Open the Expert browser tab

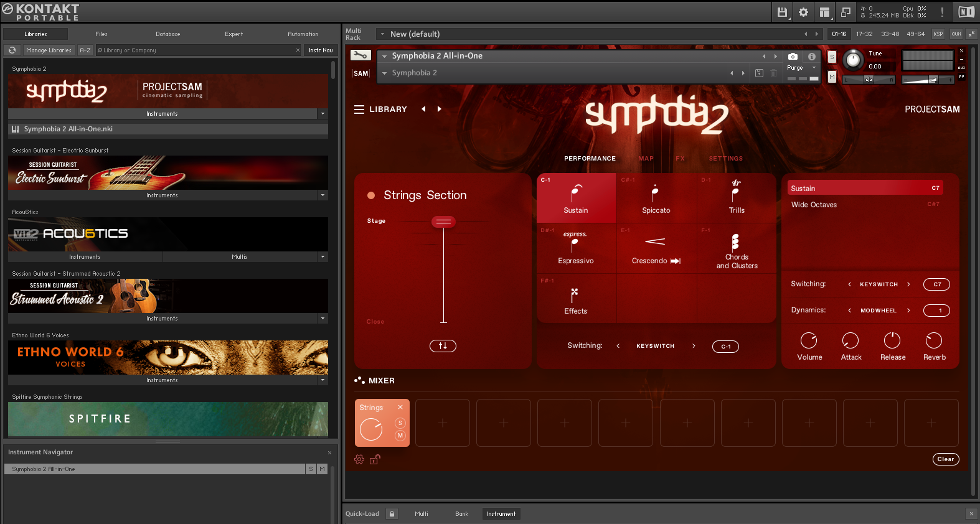(x=234, y=34)
